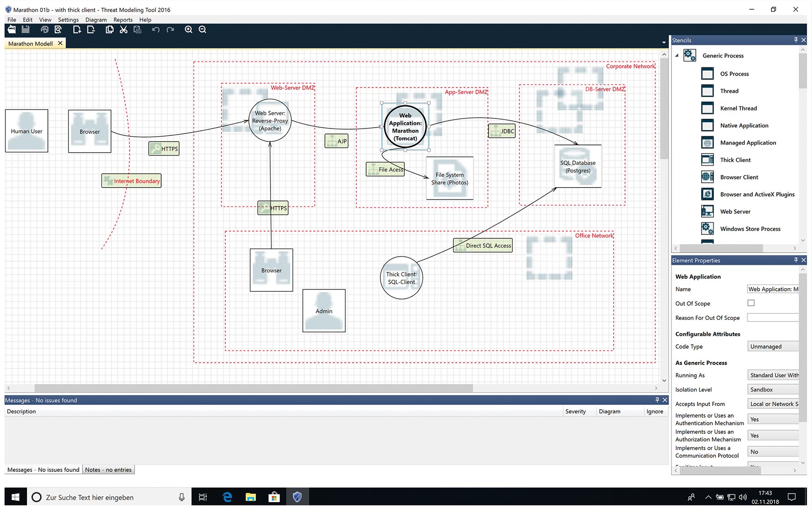Open File Explorer from the taskbar

250,497
